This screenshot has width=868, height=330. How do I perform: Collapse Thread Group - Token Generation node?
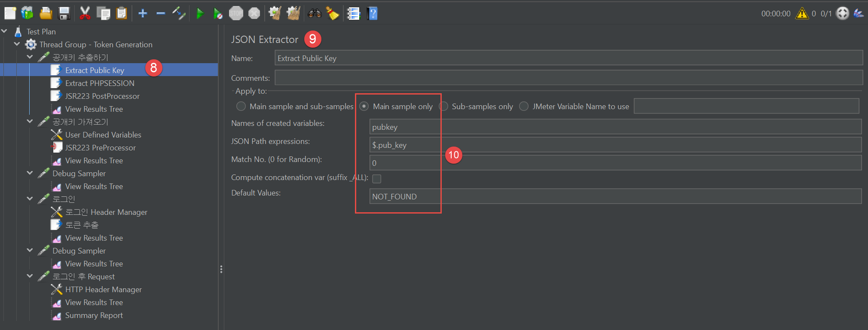coord(17,44)
